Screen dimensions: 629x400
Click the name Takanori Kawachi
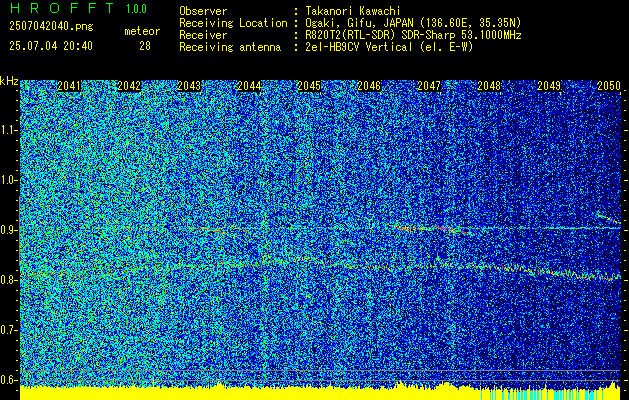pos(353,11)
